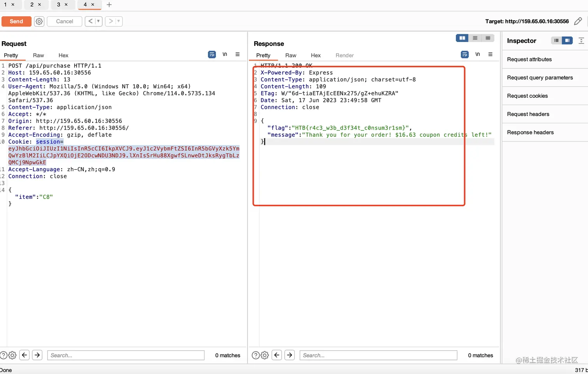The image size is (588, 374).
Task: Add a new Repeater tab
Action: (109, 5)
